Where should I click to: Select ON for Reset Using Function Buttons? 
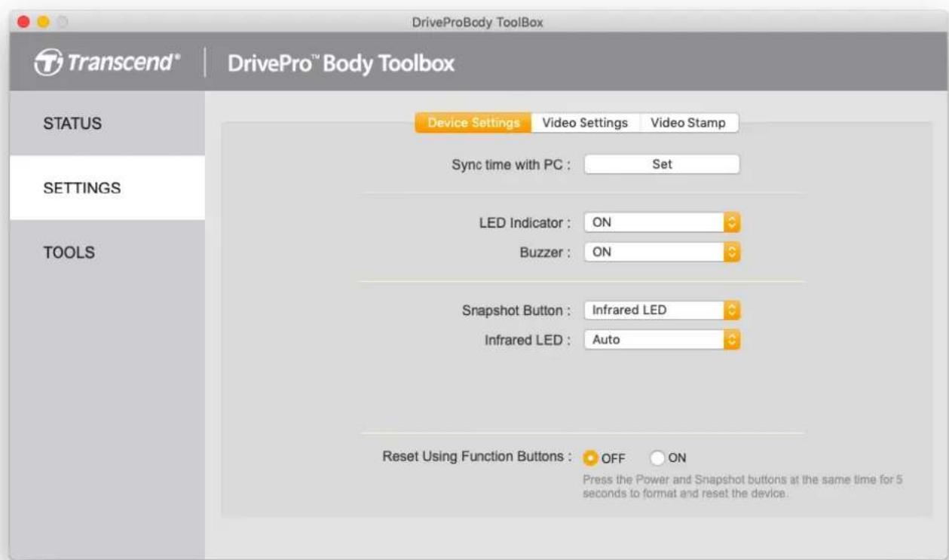coord(657,457)
